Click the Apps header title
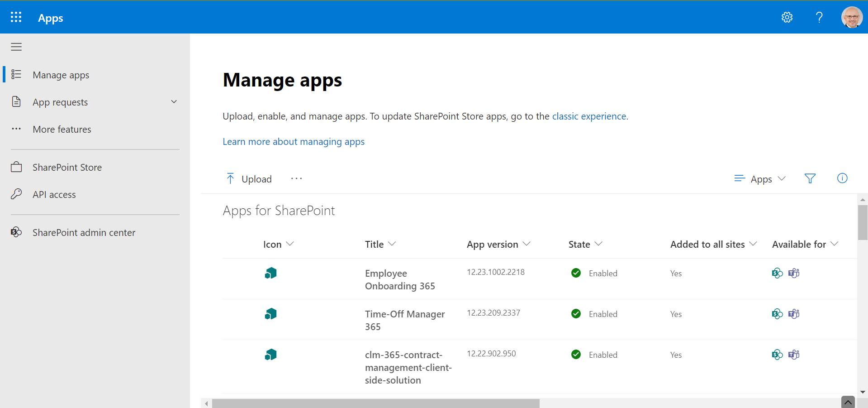The image size is (868, 408). (51, 18)
